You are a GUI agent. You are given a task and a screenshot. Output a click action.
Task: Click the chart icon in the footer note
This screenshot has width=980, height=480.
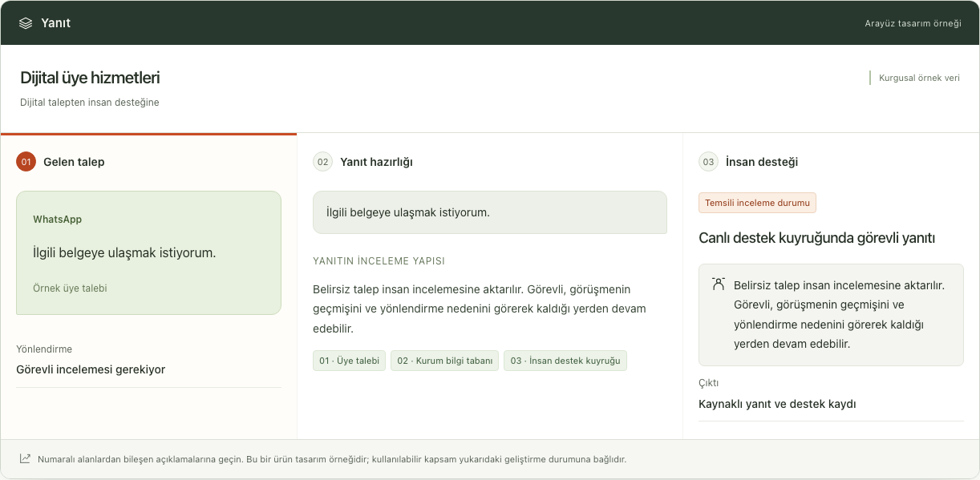26,459
